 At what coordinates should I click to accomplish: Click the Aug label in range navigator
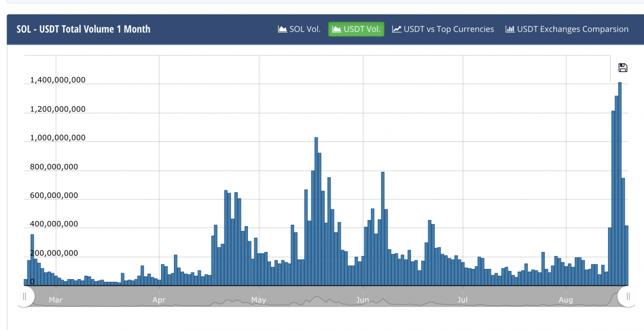[x=567, y=300]
